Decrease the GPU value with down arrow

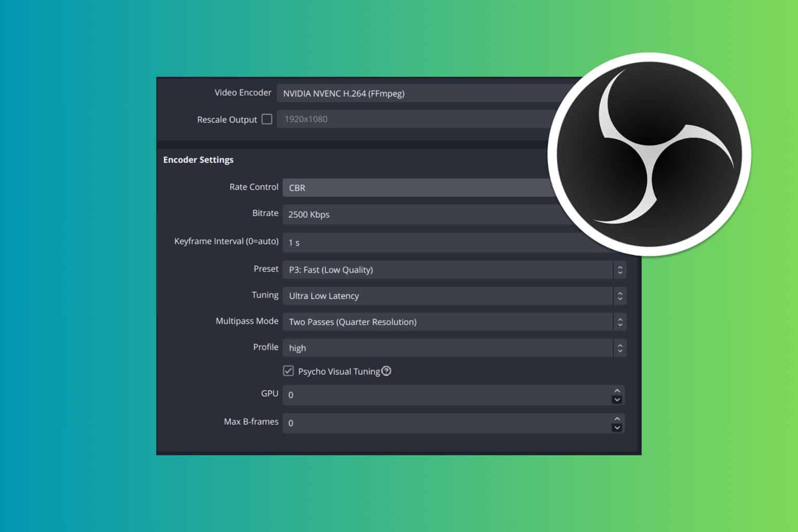tap(617, 400)
